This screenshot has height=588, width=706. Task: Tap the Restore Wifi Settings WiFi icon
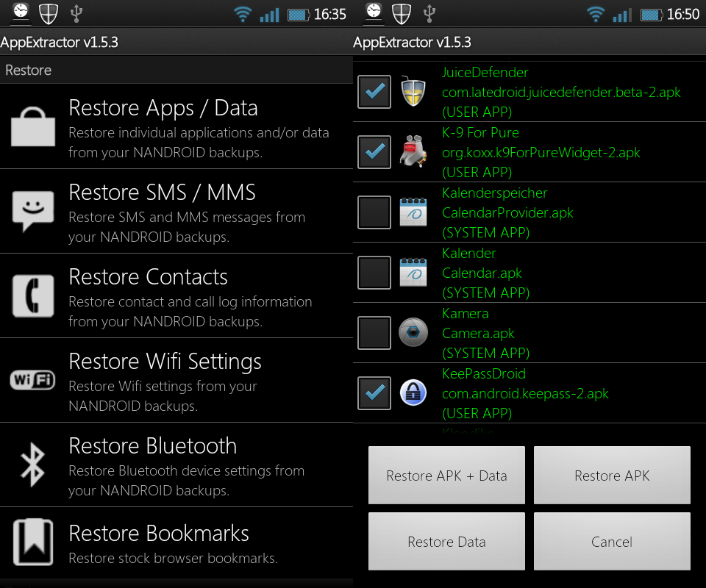click(33, 380)
